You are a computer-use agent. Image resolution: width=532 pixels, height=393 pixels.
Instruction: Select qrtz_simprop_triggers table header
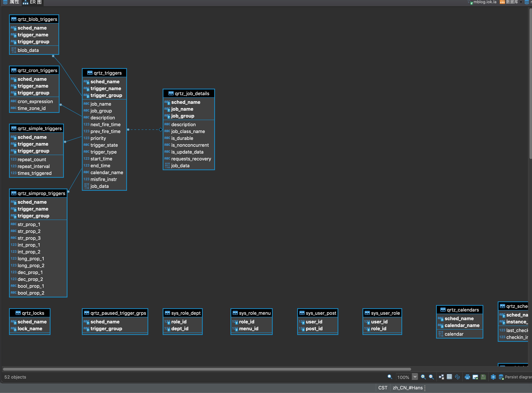[38, 193]
